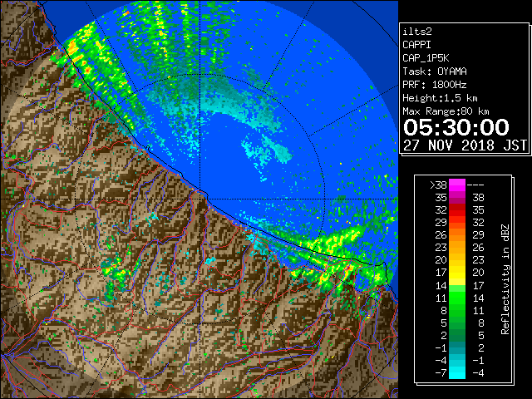This screenshot has height=399, width=532.
Task: Click the '05:30:00' timestamp
Action: 456,127
